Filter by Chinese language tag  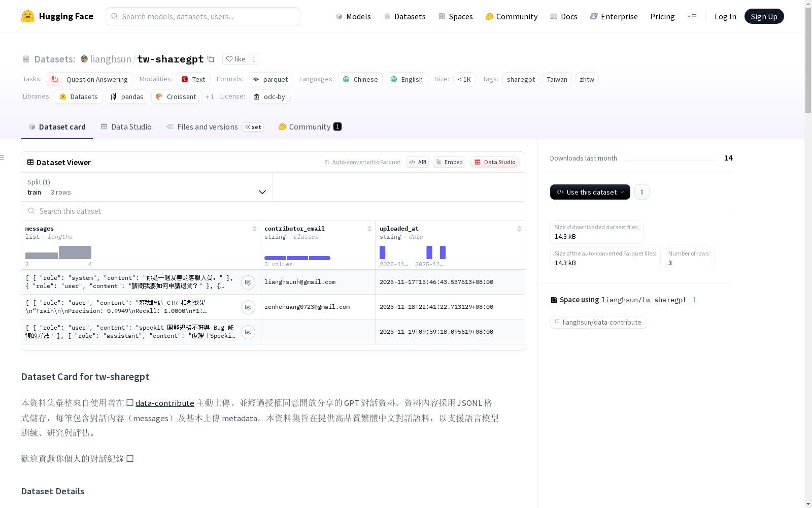(x=360, y=79)
